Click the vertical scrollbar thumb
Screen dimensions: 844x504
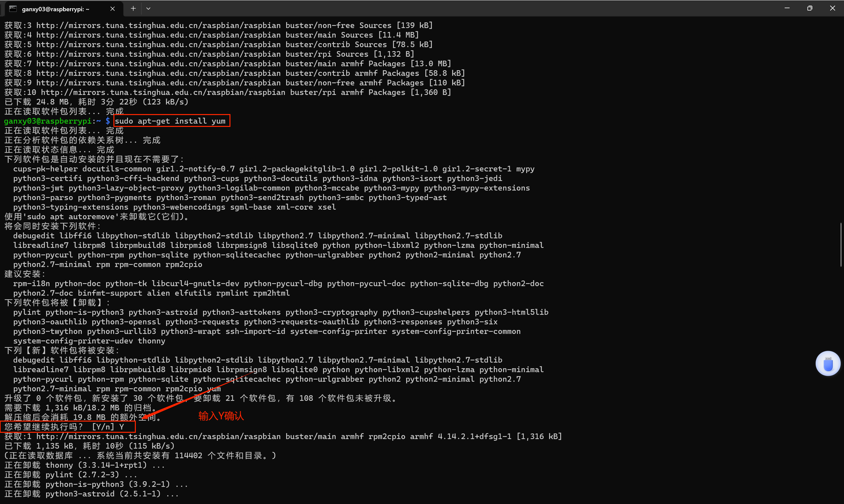[x=841, y=245]
